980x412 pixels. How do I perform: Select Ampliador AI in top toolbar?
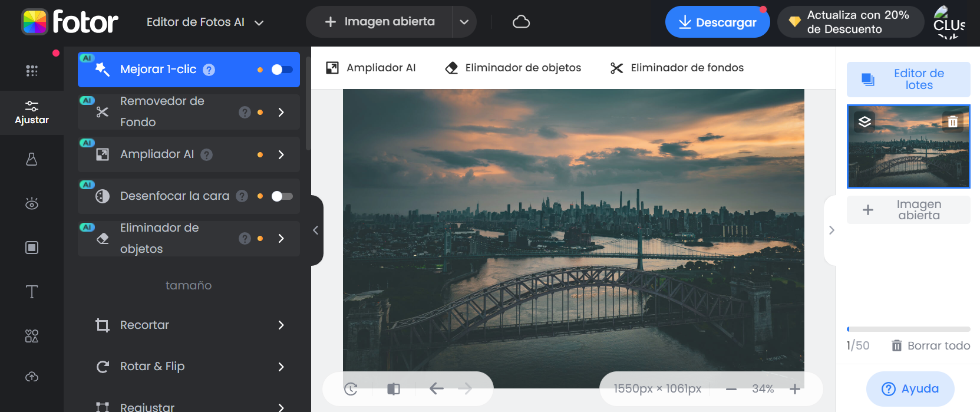point(371,68)
